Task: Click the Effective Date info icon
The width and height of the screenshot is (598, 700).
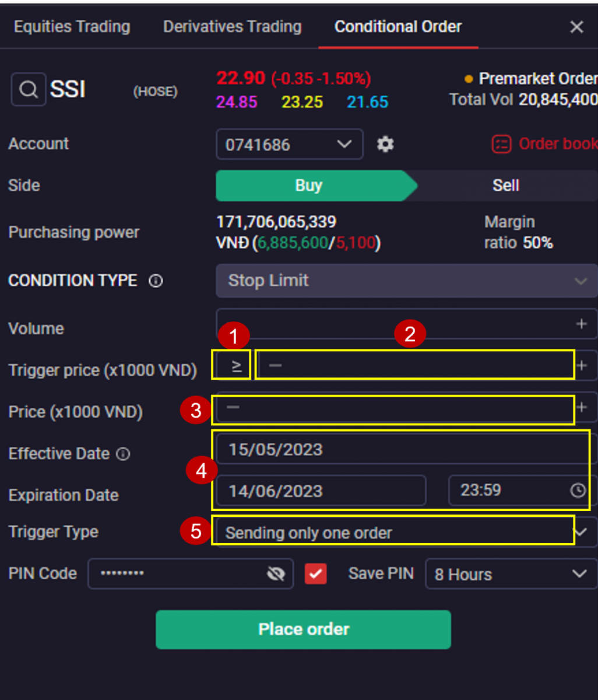Action: [x=123, y=454]
